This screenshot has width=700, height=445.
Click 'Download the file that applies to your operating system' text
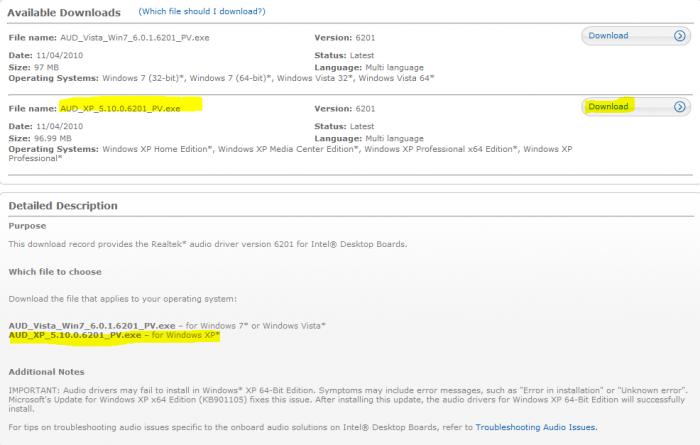(x=123, y=299)
